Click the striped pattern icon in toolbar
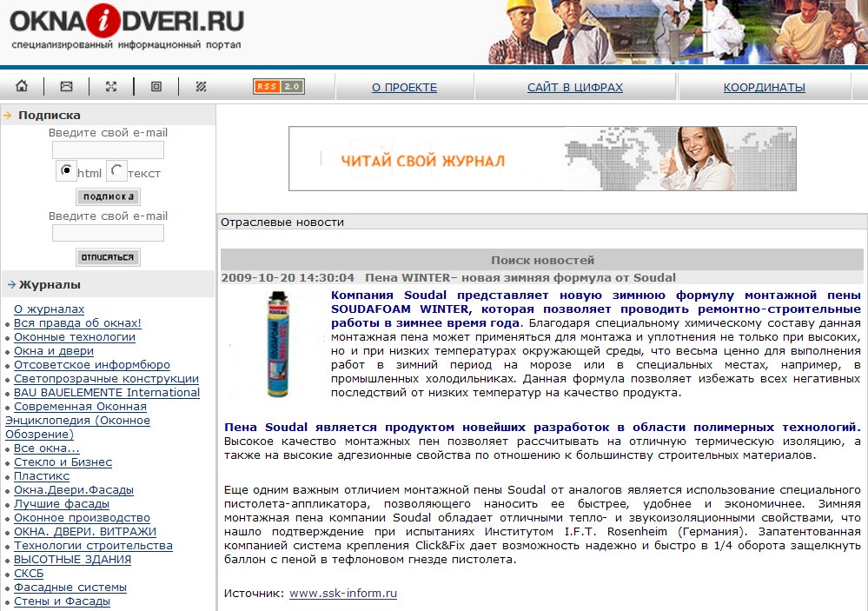868x611 pixels. [x=201, y=86]
